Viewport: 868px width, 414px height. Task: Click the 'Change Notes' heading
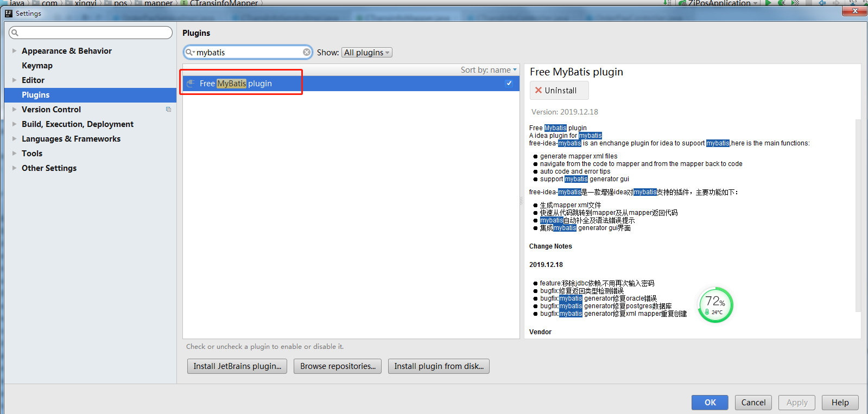point(550,246)
